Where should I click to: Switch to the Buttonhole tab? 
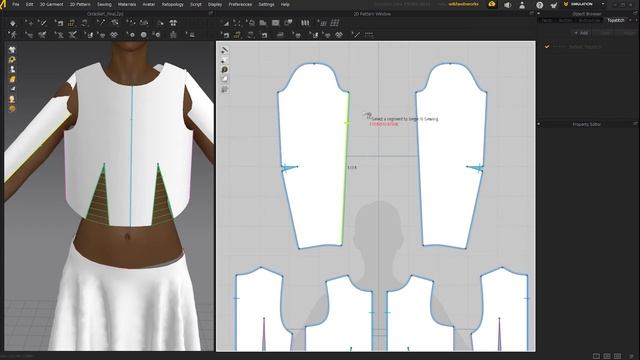(x=589, y=20)
